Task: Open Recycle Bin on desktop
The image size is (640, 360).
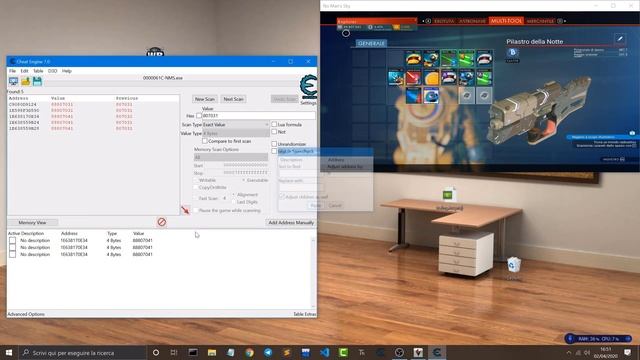Action: pos(514,265)
